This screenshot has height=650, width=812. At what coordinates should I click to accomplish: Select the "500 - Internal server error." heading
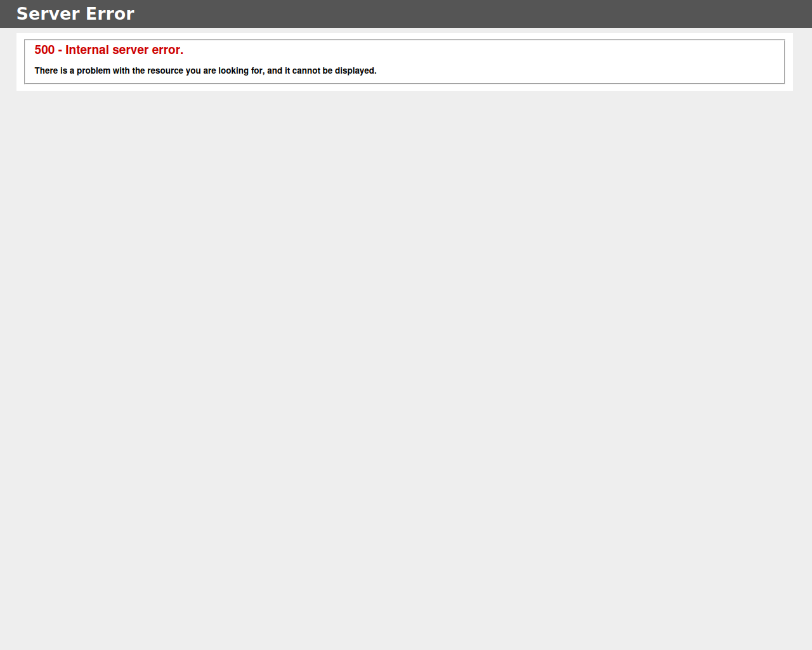[x=108, y=50]
